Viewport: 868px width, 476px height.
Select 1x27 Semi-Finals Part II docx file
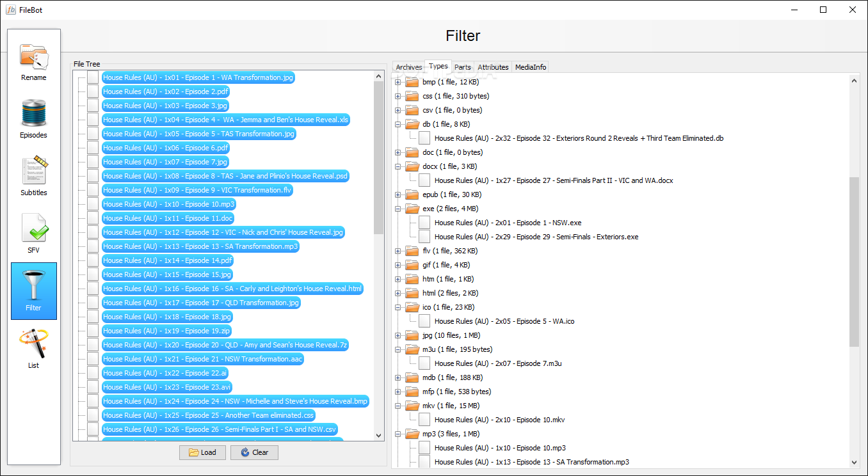[x=553, y=180]
